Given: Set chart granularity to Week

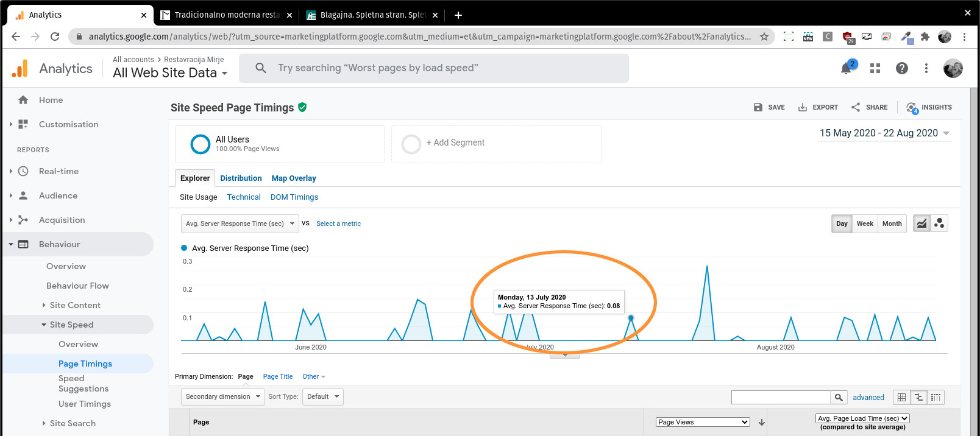Looking at the screenshot, I should click(865, 223).
